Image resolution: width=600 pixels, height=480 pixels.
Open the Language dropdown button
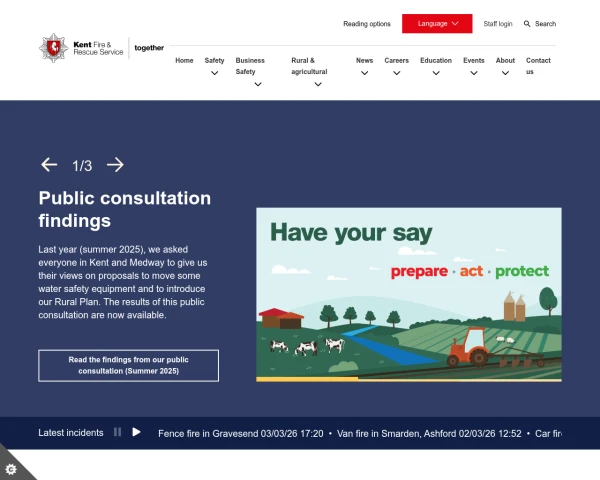437,24
